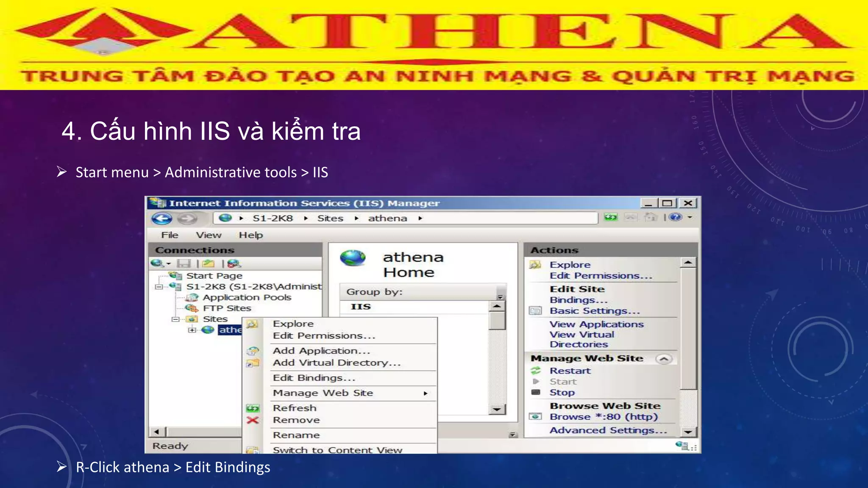Click the folder Up icon in Connections toolbar
Screen dimensions: 868x488
point(208,263)
